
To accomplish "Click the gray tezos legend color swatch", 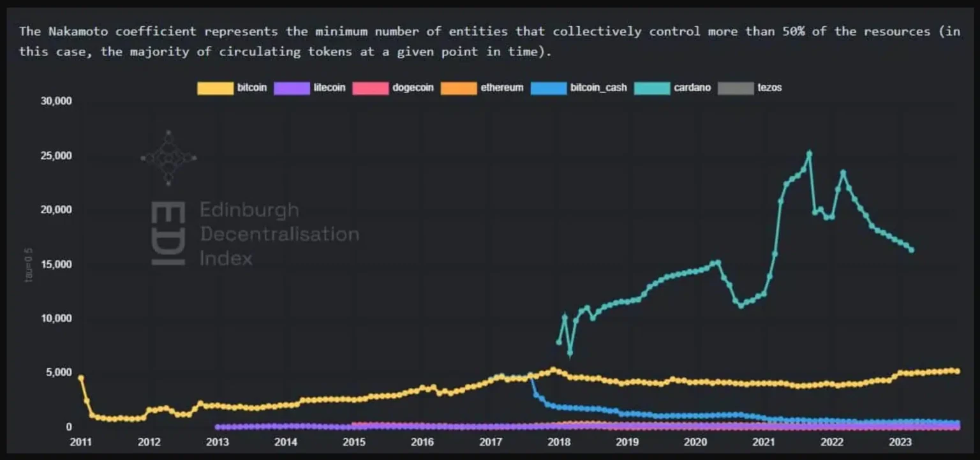I will [736, 88].
